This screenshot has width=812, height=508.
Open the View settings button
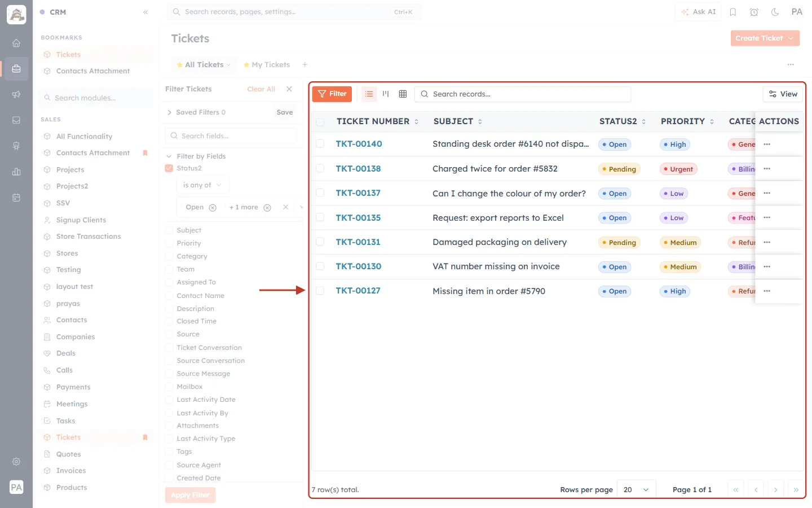783,94
